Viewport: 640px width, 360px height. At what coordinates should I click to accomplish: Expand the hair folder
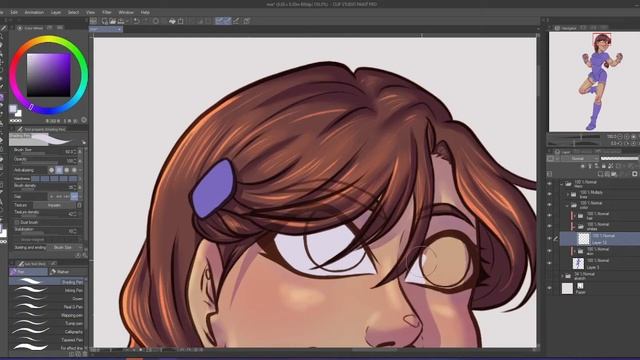pyautogui.click(x=575, y=216)
